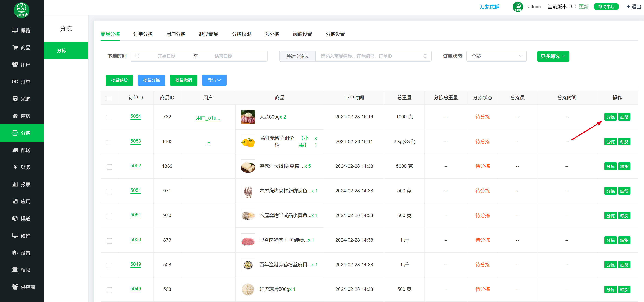Click the search magnifier in keyword field

pos(425,56)
